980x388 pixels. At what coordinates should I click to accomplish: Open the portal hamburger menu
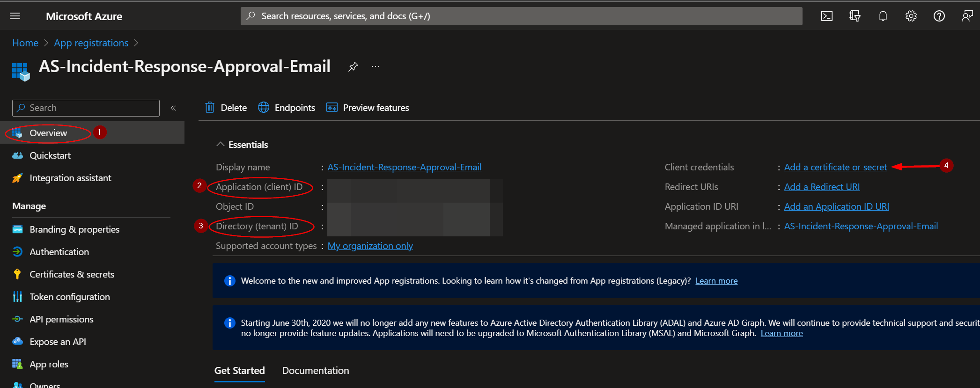(15, 16)
